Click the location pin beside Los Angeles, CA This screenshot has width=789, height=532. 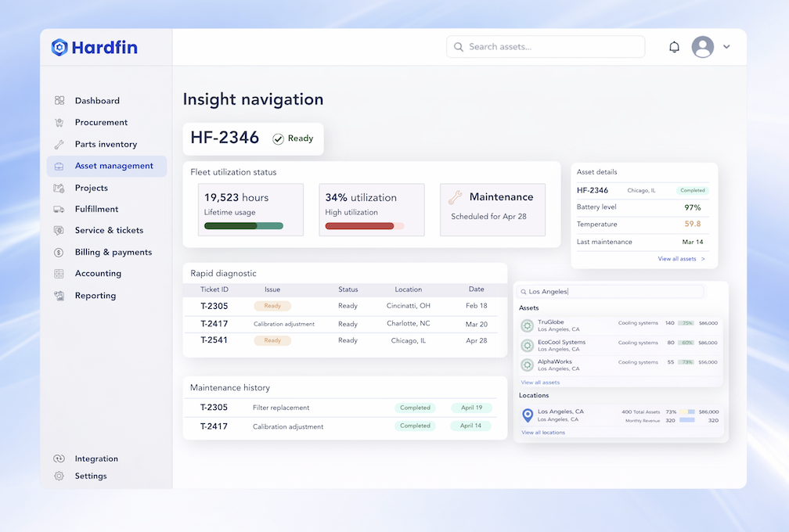click(527, 414)
